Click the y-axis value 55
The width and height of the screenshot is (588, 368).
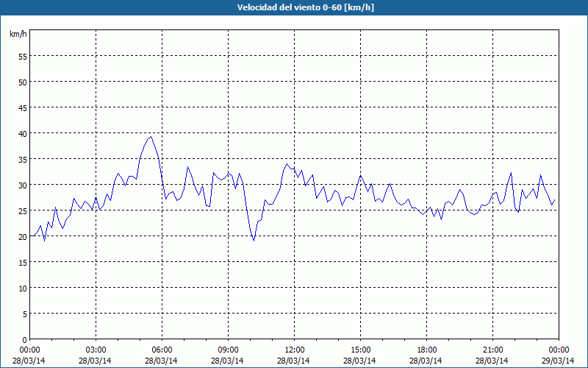click(23, 56)
